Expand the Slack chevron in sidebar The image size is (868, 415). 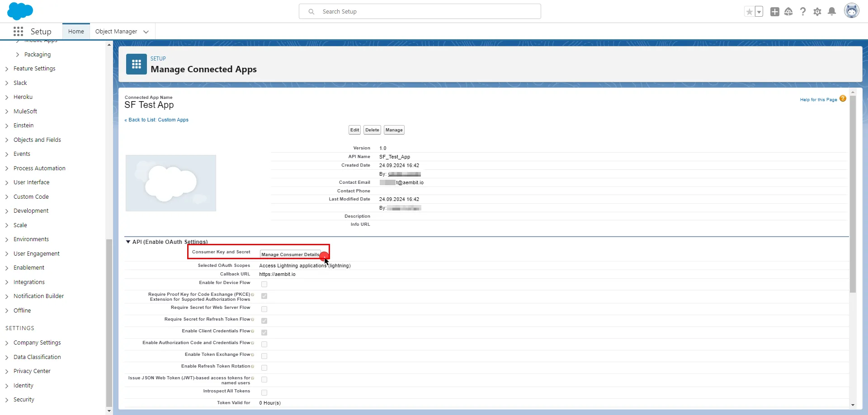(x=7, y=83)
